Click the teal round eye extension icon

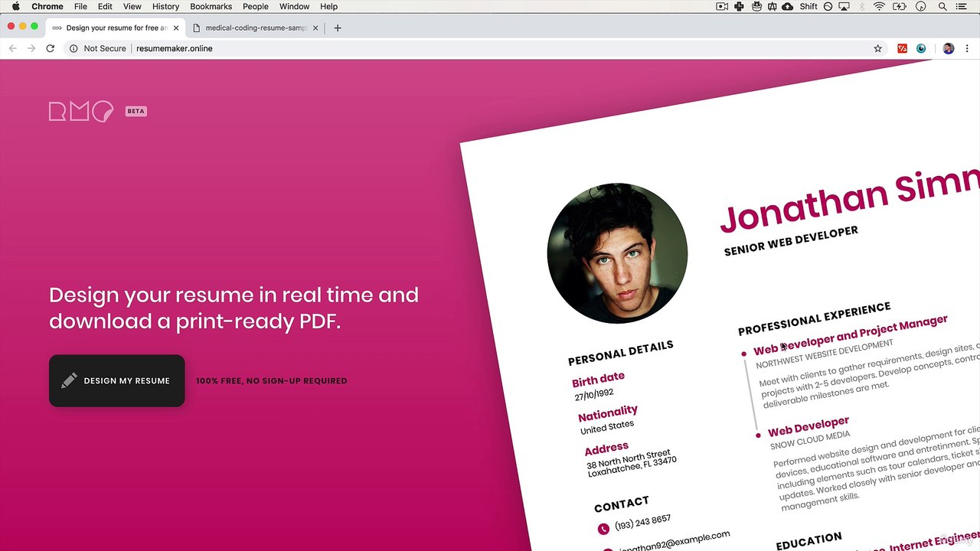pyautogui.click(x=921, y=48)
